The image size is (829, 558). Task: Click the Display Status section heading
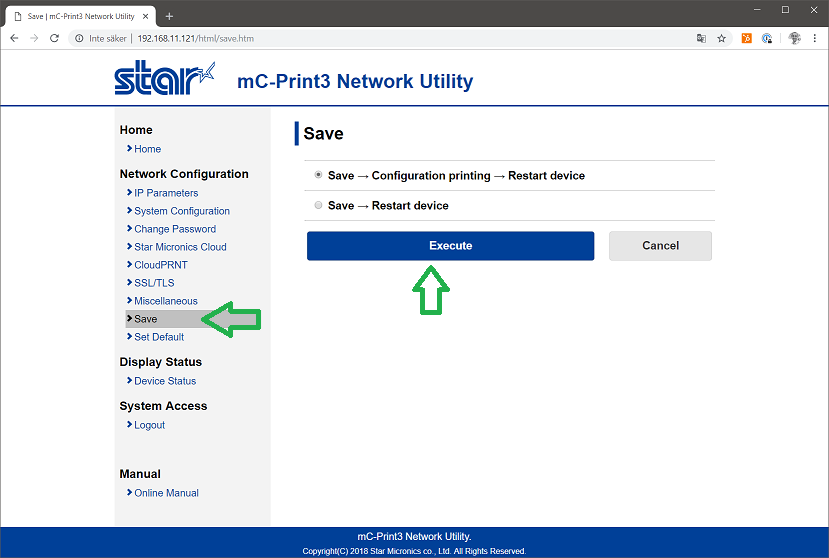click(161, 362)
